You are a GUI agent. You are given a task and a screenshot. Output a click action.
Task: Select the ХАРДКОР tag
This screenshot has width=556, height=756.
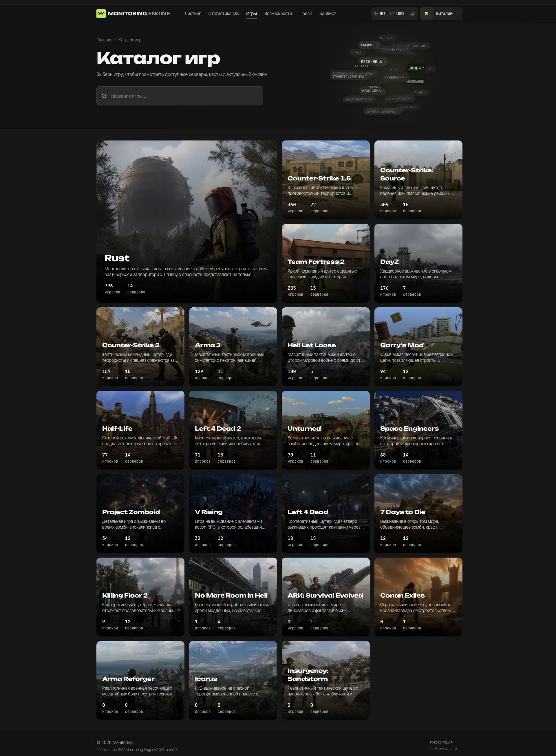tap(369, 45)
